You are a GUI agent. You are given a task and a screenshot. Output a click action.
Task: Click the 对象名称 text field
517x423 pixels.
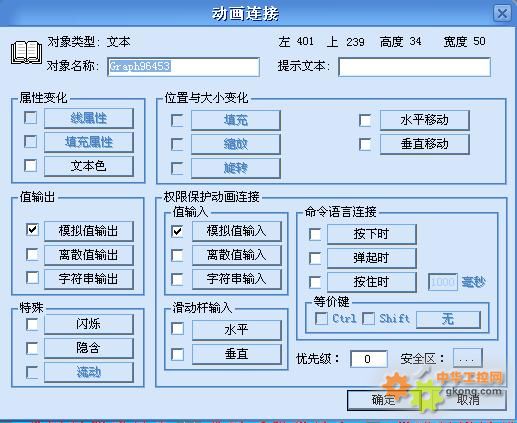coord(183,67)
